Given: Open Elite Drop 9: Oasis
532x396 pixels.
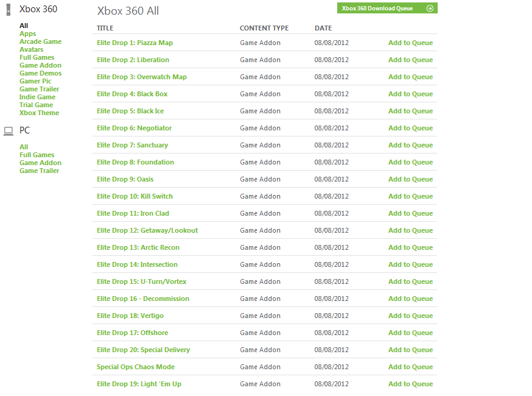Looking at the screenshot, I should pyautogui.click(x=125, y=179).
